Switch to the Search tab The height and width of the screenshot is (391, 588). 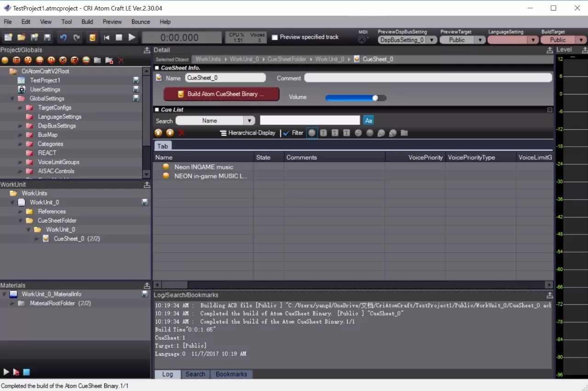click(195, 374)
